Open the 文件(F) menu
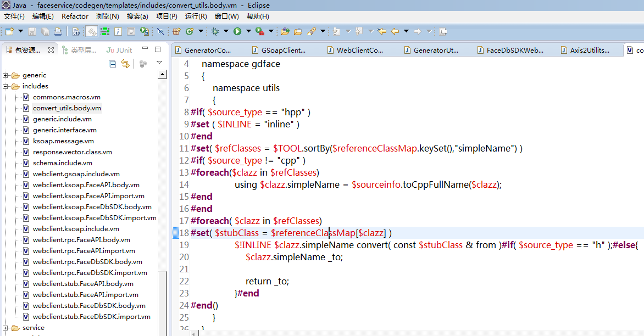644x336 pixels. (14, 16)
